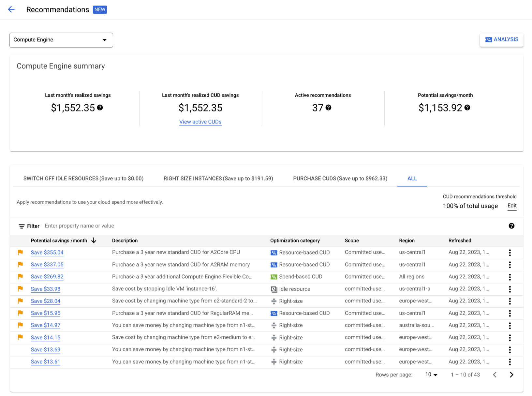Open the Save $14.15 recommendation
The width and height of the screenshot is (532, 396).
tap(46, 338)
